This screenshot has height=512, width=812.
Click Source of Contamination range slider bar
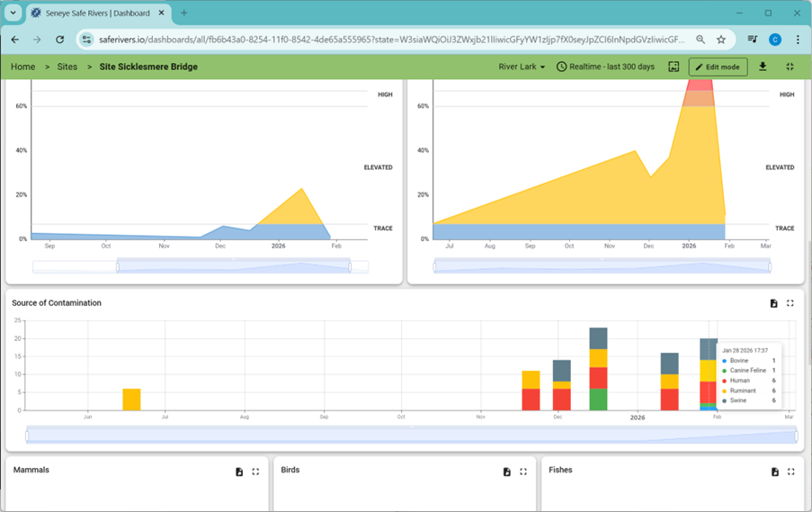(412, 435)
